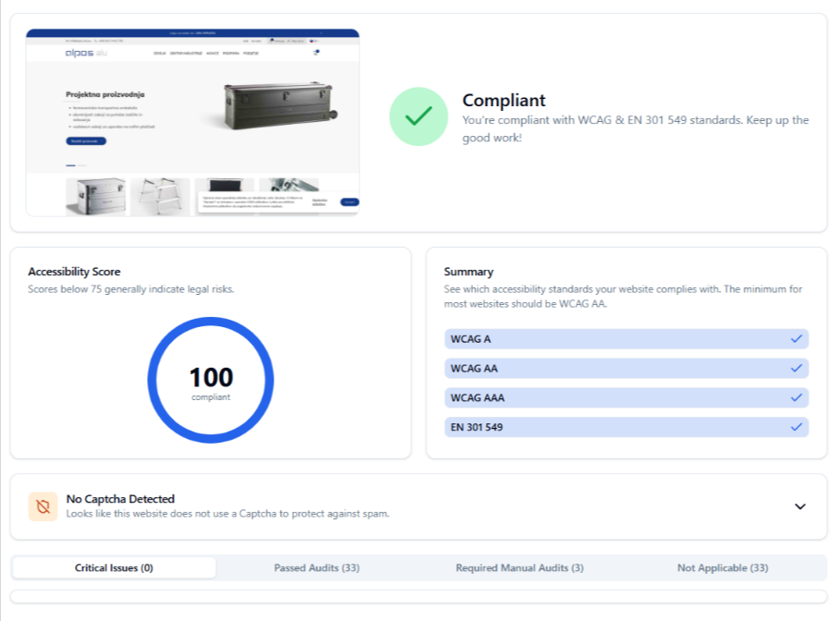Click the checkmark in WCAG A row
840x621 pixels.
point(796,339)
